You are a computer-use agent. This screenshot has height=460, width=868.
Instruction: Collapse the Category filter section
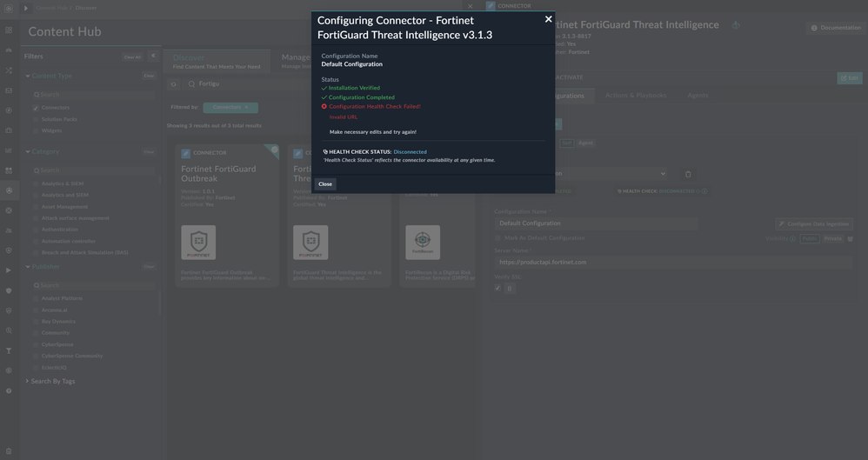tap(28, 151)
